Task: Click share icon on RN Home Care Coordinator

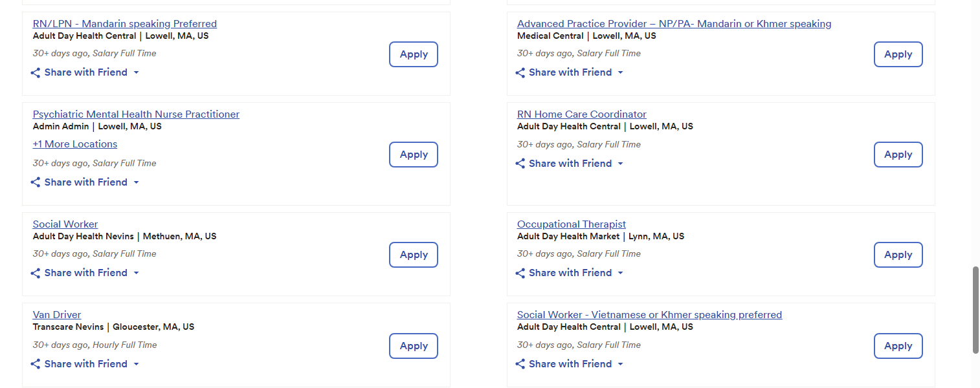Action: pos(520,164)
